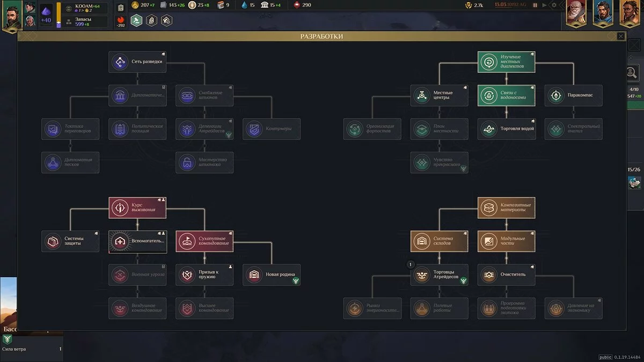Pick the Программа подготовки экипажа development
This screenshot has width=644, height=362.
click(507, 308)
